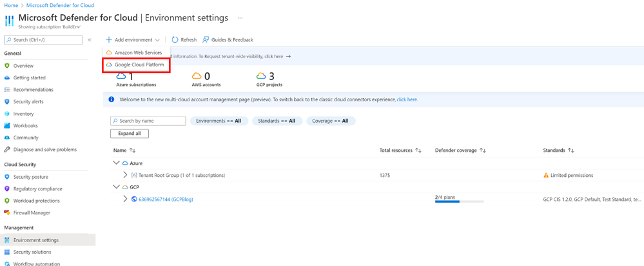644x266 pixels.
Task: Click the Workflow automation gear icon
Action: coord(6,264)
